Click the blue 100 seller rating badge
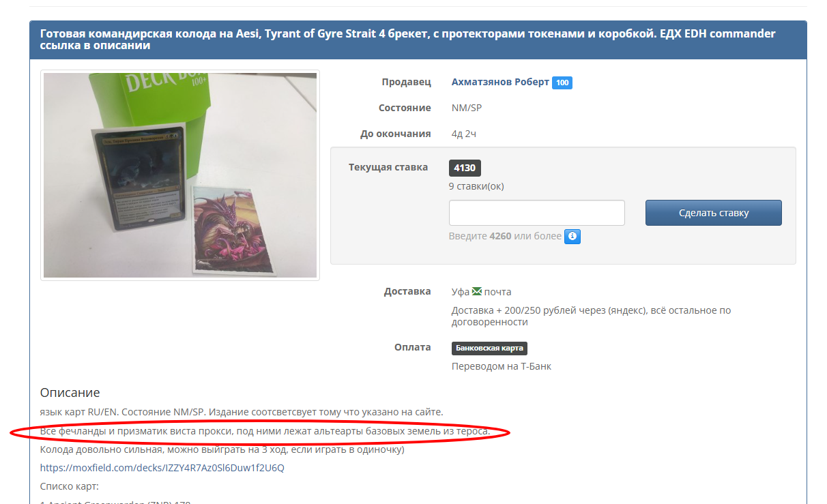This screenshot has height=504, width=827. point(562,83)
